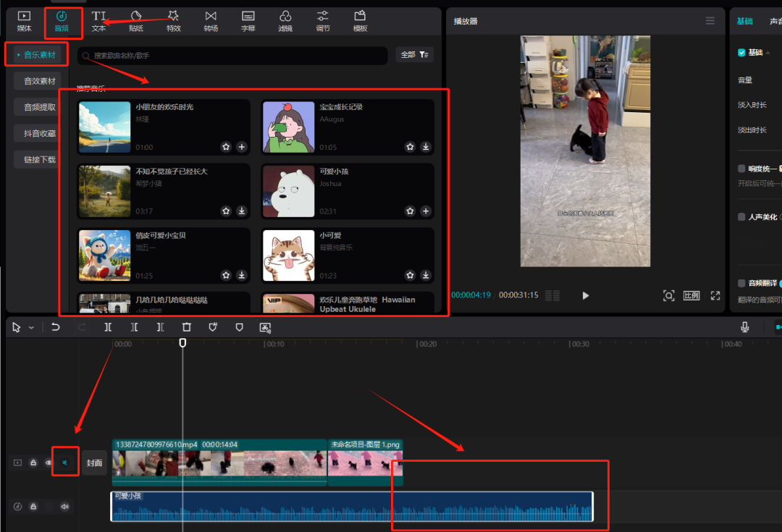Select 音乐素材 in the audio sidebar
782x532 pixels.
pos(36,55)
